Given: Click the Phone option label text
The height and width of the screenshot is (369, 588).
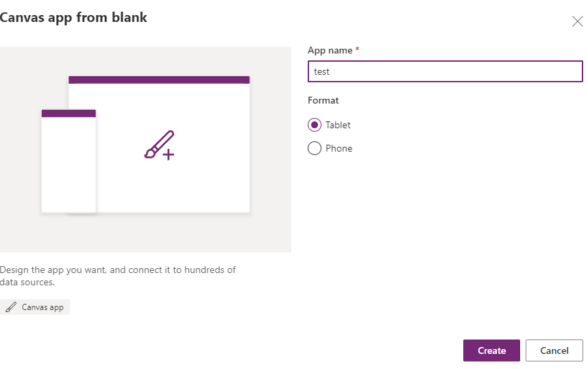Looking at the screenshot, I should pos(339,148).
